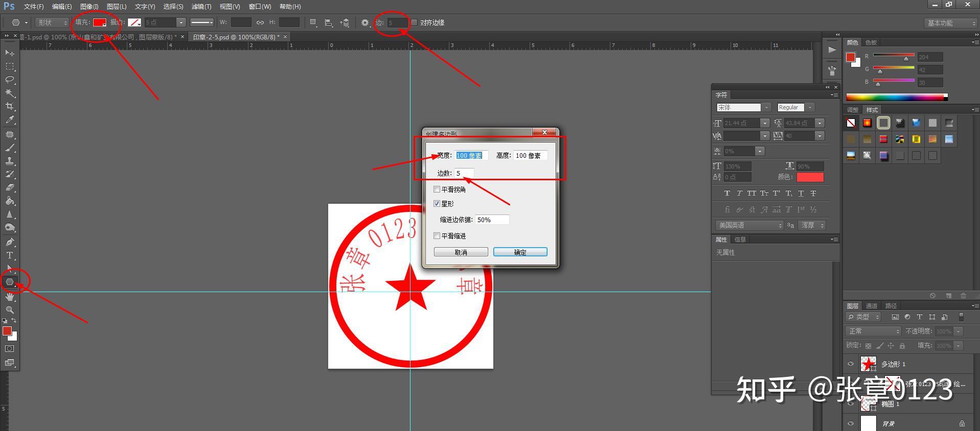Open the stroke line style dropdown
Screen dimensions: 980x431
click(202, 22)
